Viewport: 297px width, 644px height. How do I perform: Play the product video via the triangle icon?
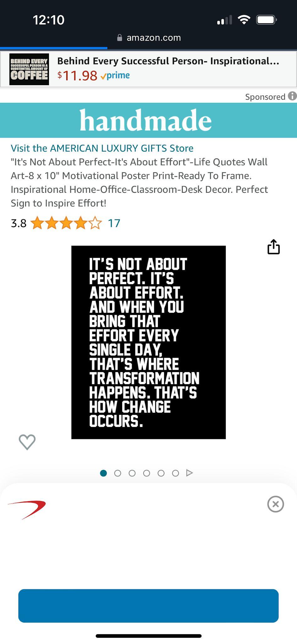click(x=189, y=473)
